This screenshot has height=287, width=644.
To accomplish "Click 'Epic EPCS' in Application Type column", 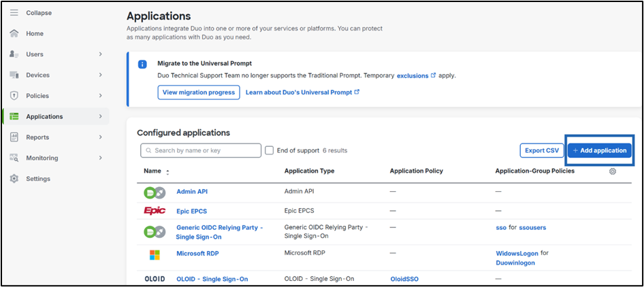I will pyautogui.click(x=299, y=211).
